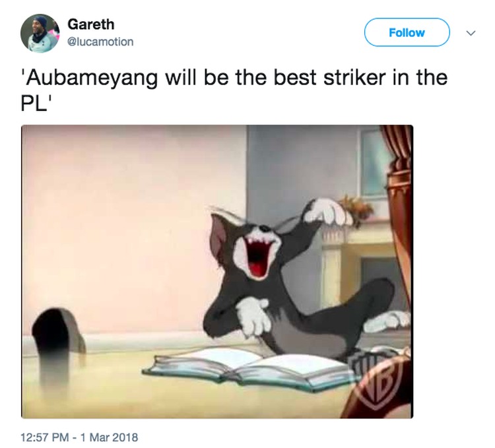This screenshot has width=495, height=448.
Task: Open the laughing Tom cat image
Action: click(x=217, y=272)
